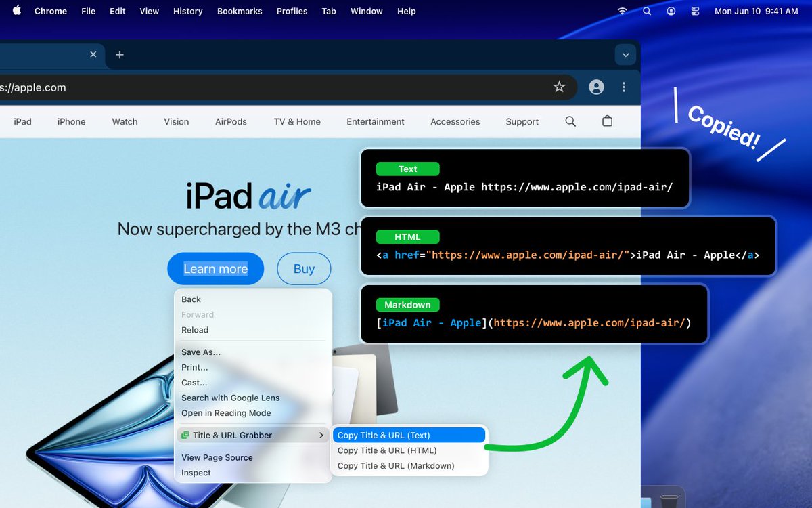Select Search with Google Lens
The height and width of the screenshot is (508, 812).
(253, 398)
